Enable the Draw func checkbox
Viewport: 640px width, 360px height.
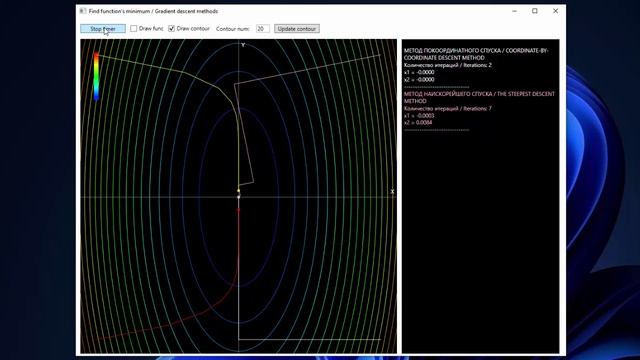[x=133, y=29]
